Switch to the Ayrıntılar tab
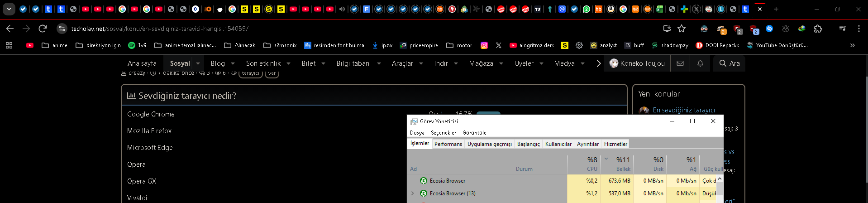The height and width of the screenshot is (203, 868). point(588,144)
